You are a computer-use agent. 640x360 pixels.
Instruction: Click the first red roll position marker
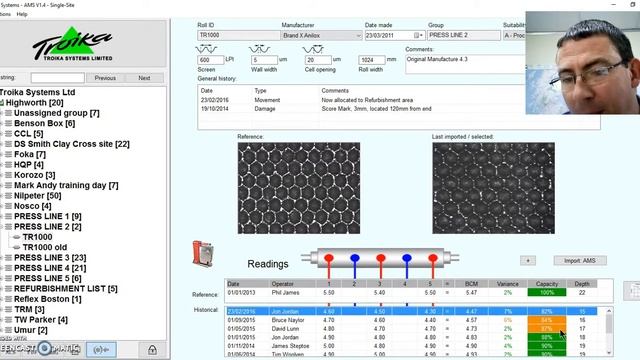(x=329, y=258)
